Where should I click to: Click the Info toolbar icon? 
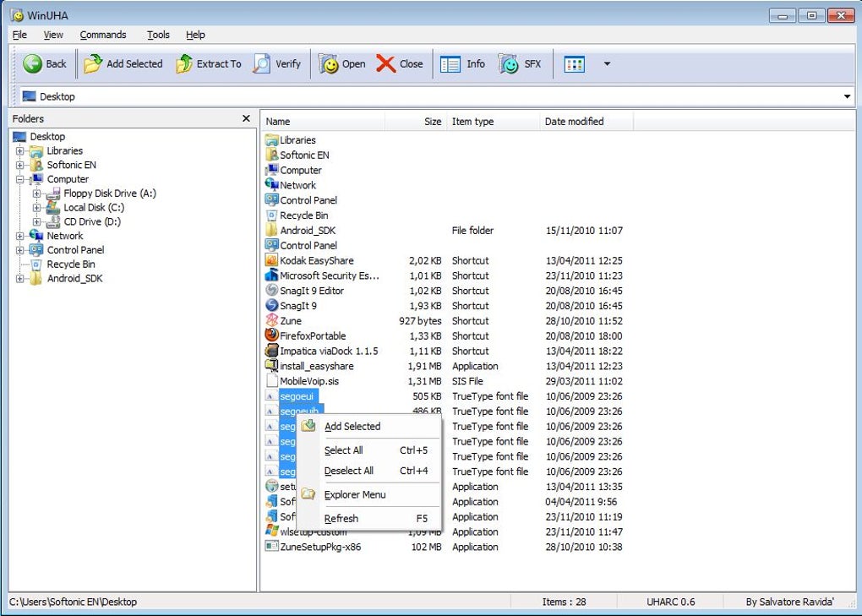pos(450,64)
